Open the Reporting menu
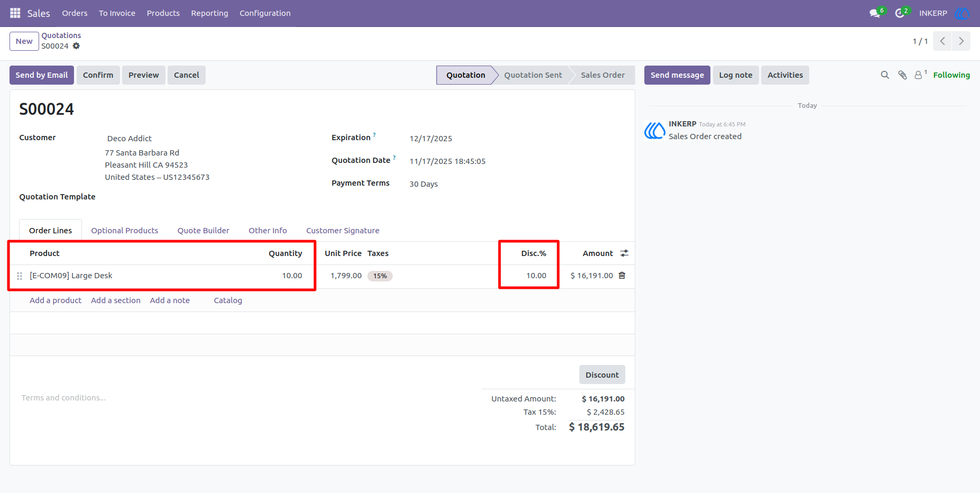The width and height of the screenshot is (980, 493). pyautogui.click(x=209, y=13)
